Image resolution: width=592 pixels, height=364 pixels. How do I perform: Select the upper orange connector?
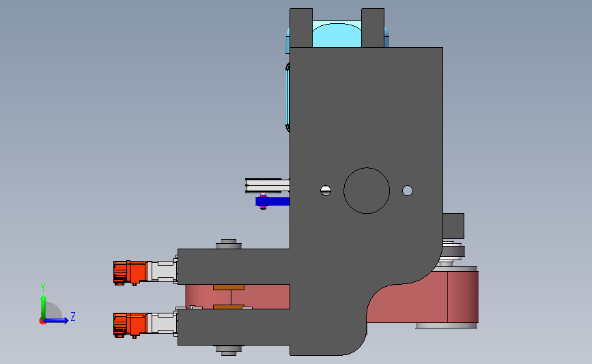pyautogui.click(x=130, y=272)
